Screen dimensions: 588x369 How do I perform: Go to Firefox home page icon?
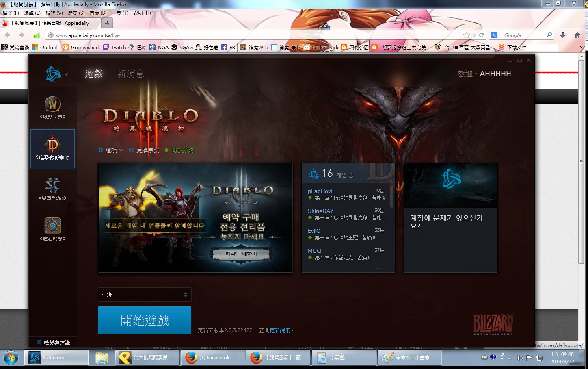point(577,35)
